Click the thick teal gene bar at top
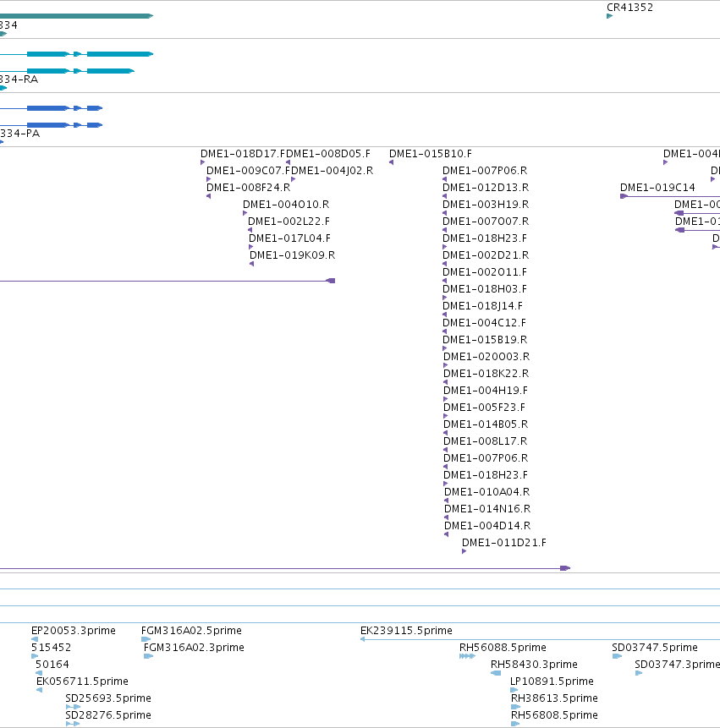 pos(76,16)
